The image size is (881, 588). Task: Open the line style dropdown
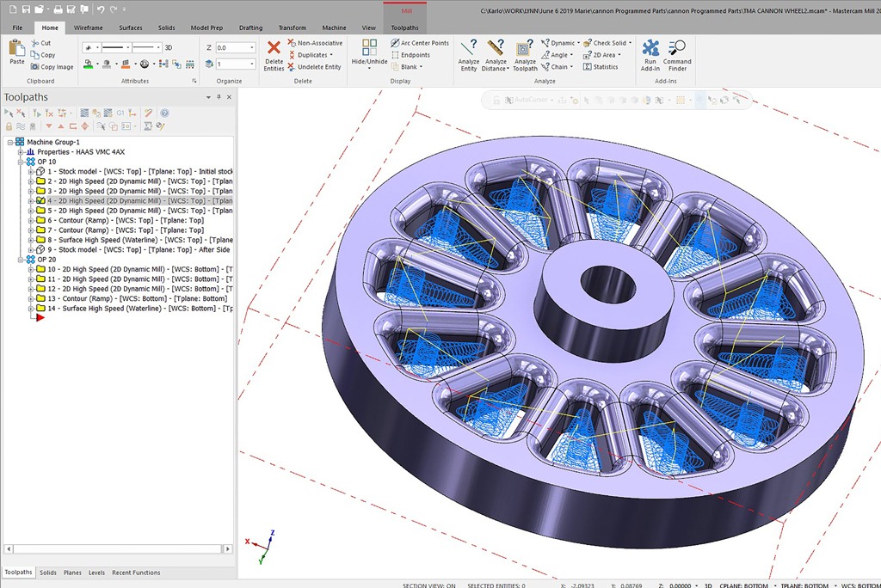(x=128, y=48)
